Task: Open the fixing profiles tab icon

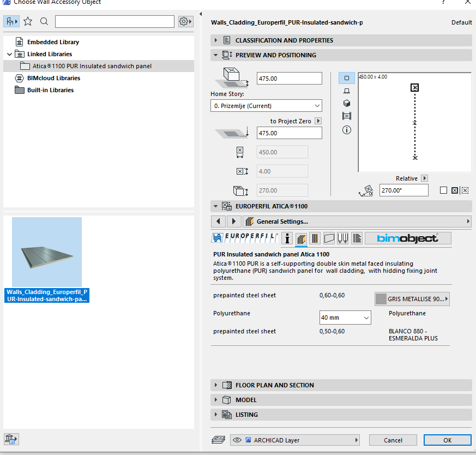Action: click(343, 238)
